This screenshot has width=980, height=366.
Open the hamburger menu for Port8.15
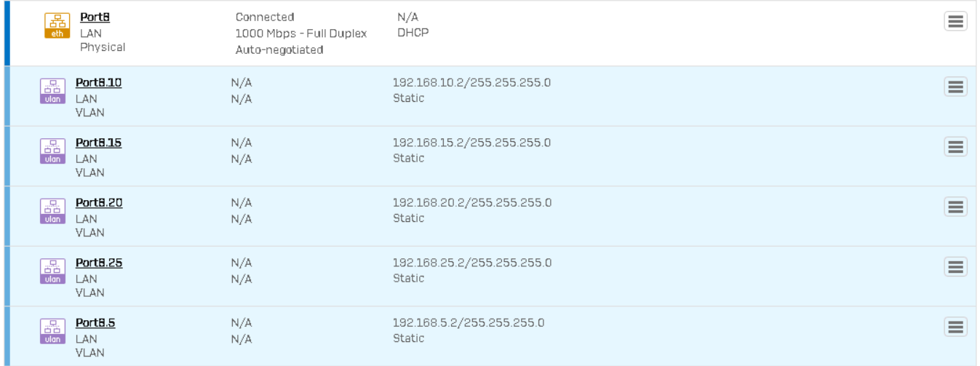pyautogui.click(x=955, y=147)
